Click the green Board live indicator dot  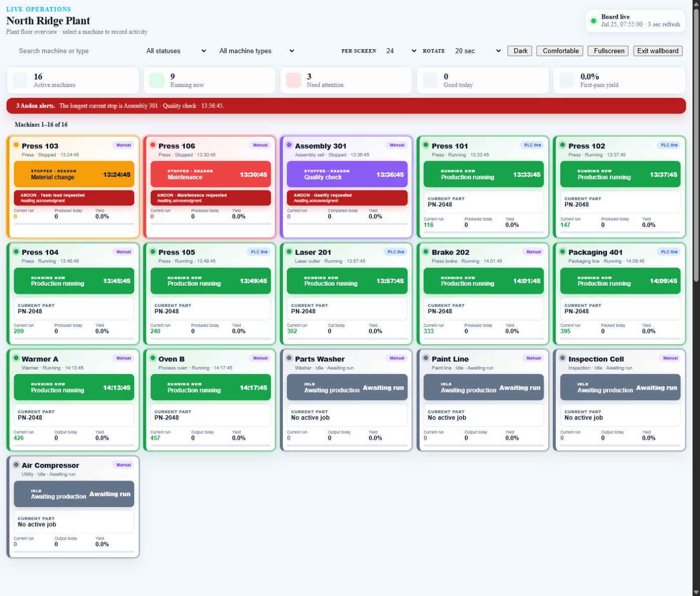593,21
